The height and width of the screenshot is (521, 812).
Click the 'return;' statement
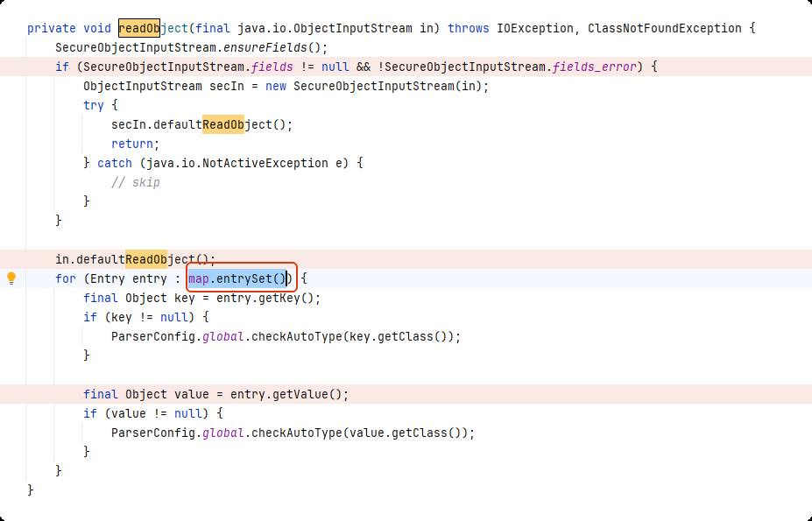[135, 144]
